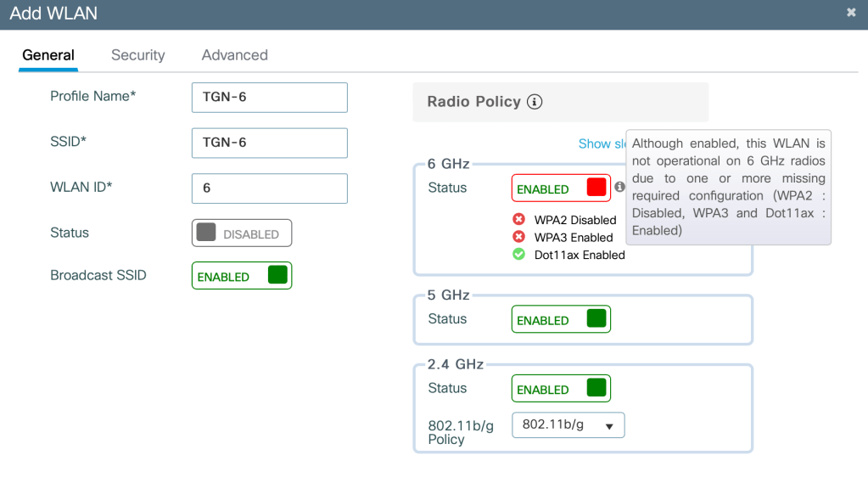This screenshot has height=489, width=868.
Task: Click the red X icon beside WPA2 Disabled
Action: pyautogui.click(x=519, y=220)
